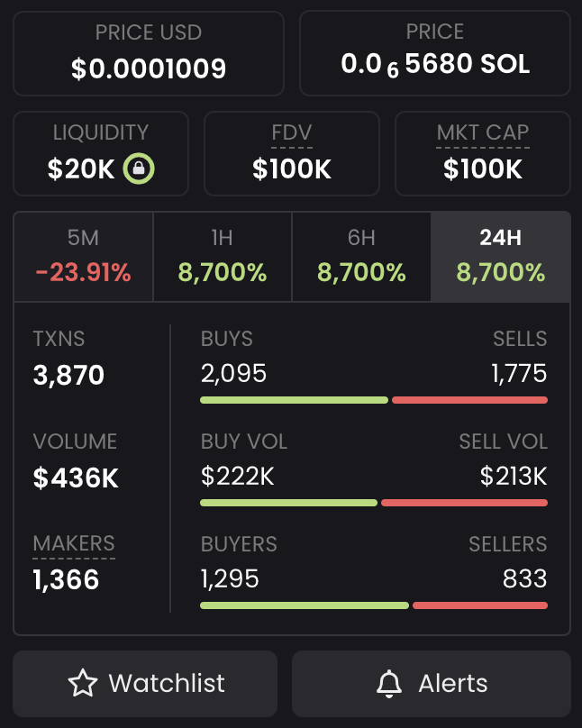Click the liquidity lock icon
582x728 pixels.
pyautogui.click(x=139, y=168)
